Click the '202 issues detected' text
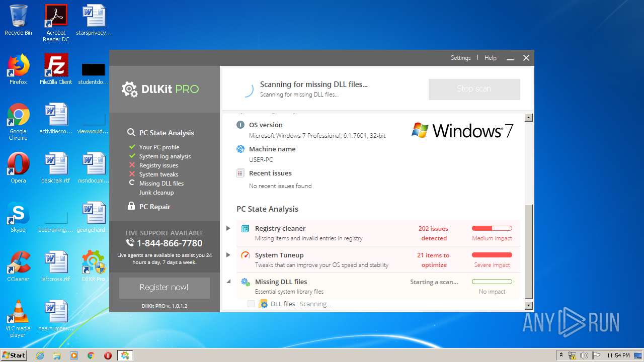The image size is (644, 362). (x=433, y=233)
